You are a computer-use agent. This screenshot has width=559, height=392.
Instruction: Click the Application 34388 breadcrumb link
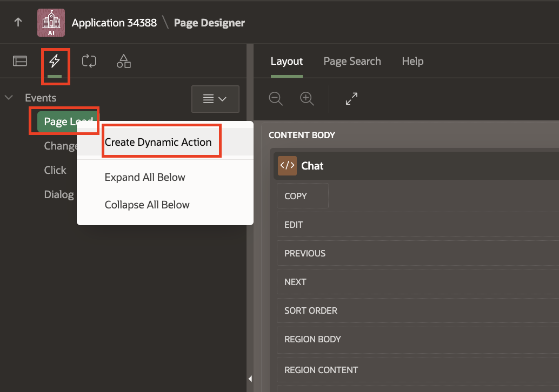click(x=114, y=23)
